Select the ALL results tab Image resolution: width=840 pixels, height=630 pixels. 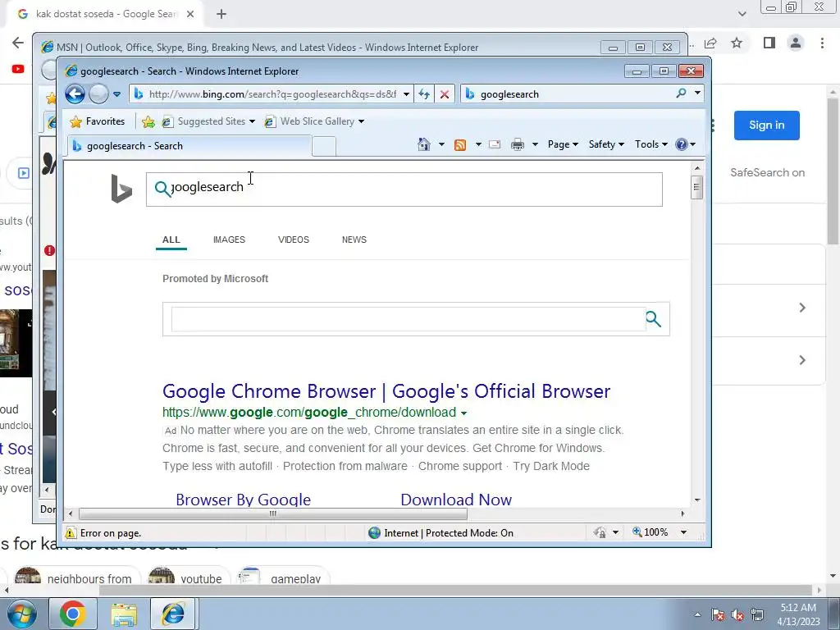[171, 240]
